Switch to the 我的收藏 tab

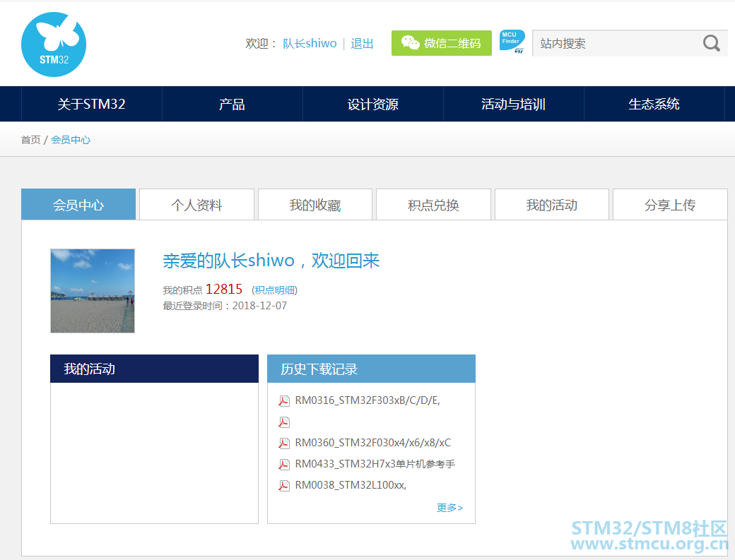(315, 205)
